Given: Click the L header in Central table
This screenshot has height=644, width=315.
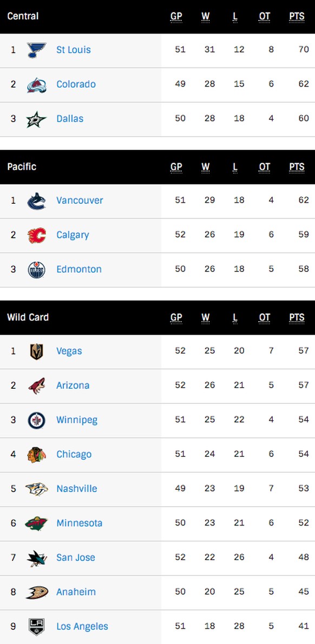Looking at the screenshot, I should [x=235, y=17].
